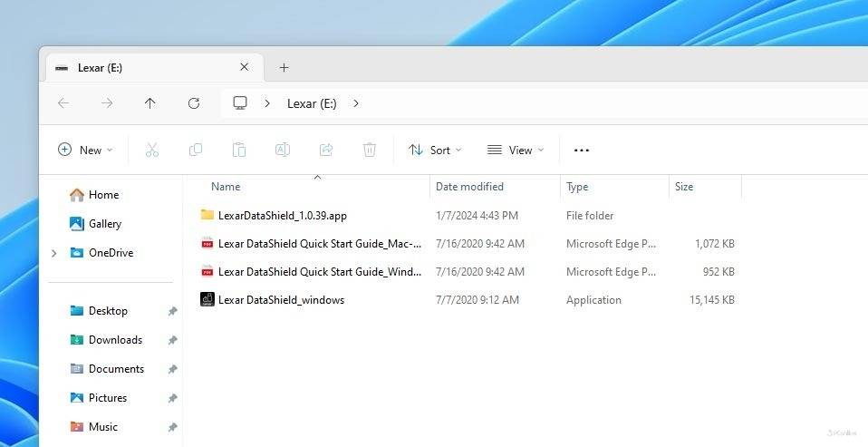Select the LexarDataShield_1.0.39.app folder
868x447 pixels.
coord(282,216)
